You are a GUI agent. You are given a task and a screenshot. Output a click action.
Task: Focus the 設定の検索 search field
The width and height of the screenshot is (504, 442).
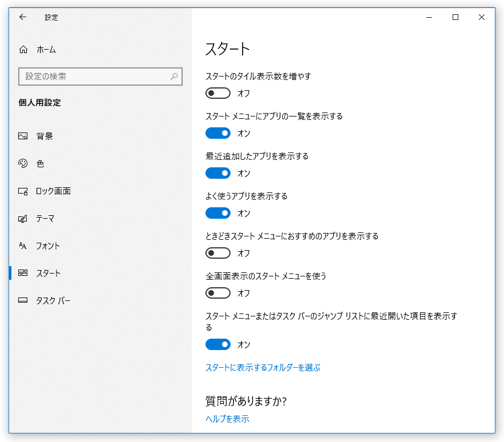pyautogui.click(x=100, y=77)
